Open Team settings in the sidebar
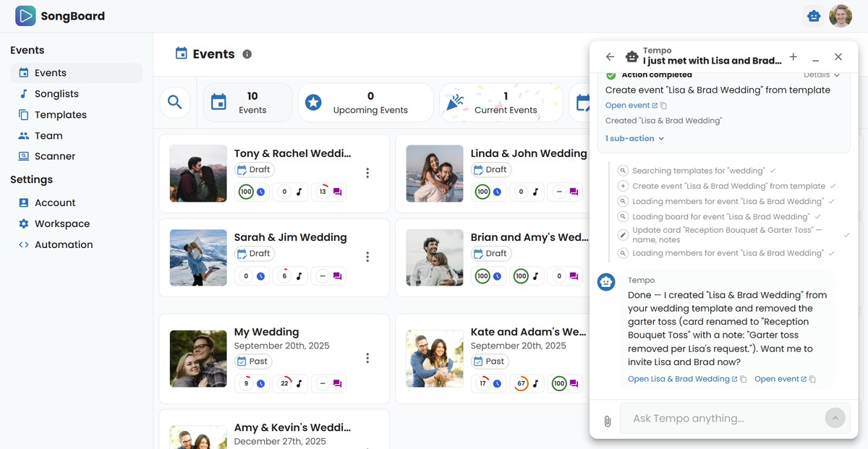 [x=48, y=135]
